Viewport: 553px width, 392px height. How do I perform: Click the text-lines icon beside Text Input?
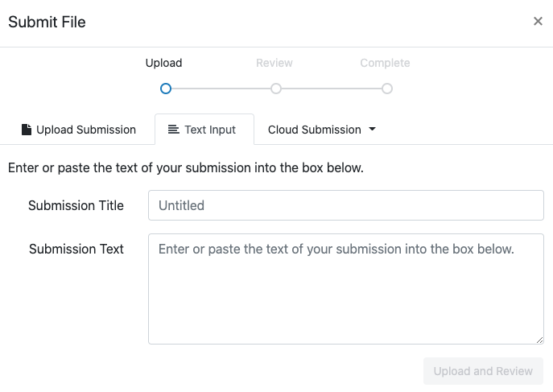(173, 130)
